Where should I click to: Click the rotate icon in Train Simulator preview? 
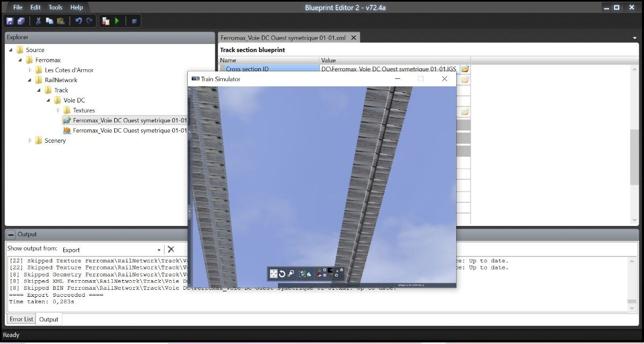coord(282,274)
